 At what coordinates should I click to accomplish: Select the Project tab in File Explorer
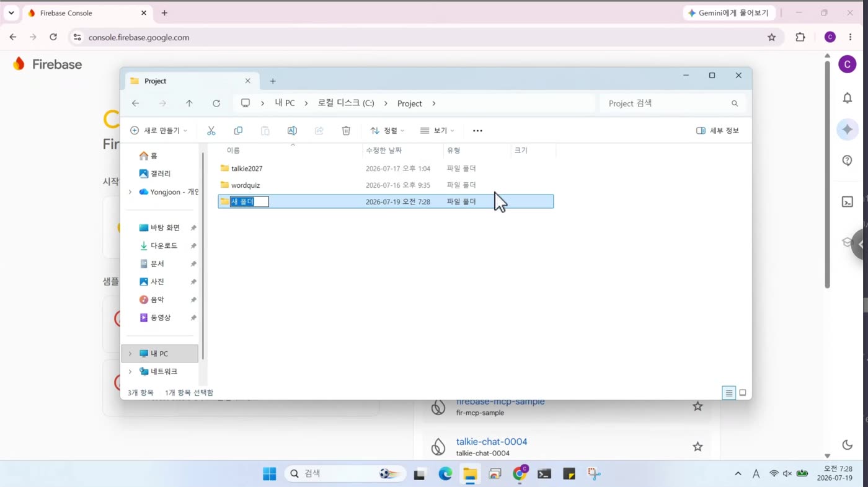pyautogui.click(x=191, y=81)
